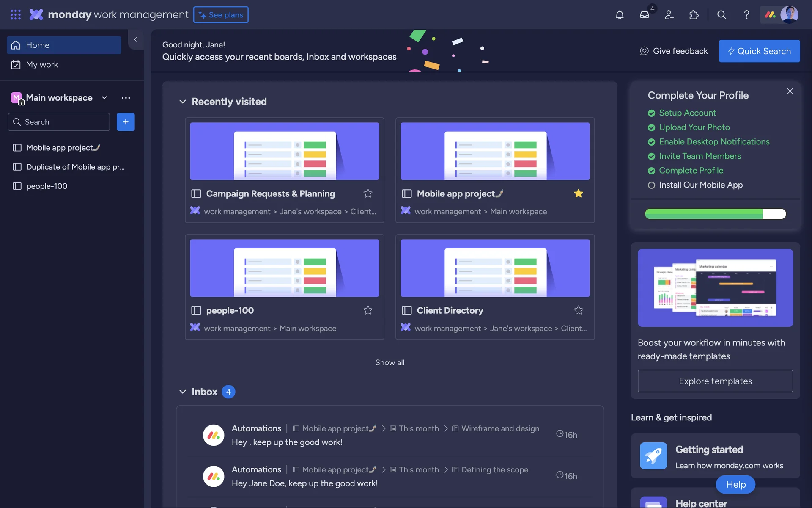The image size is (812, 508).
Task: Go to My work in sidebar
Action: [x=42, y=65]
